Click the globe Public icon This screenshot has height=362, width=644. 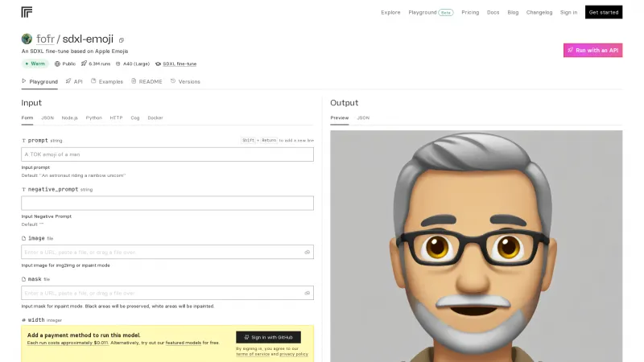[57, 64]
